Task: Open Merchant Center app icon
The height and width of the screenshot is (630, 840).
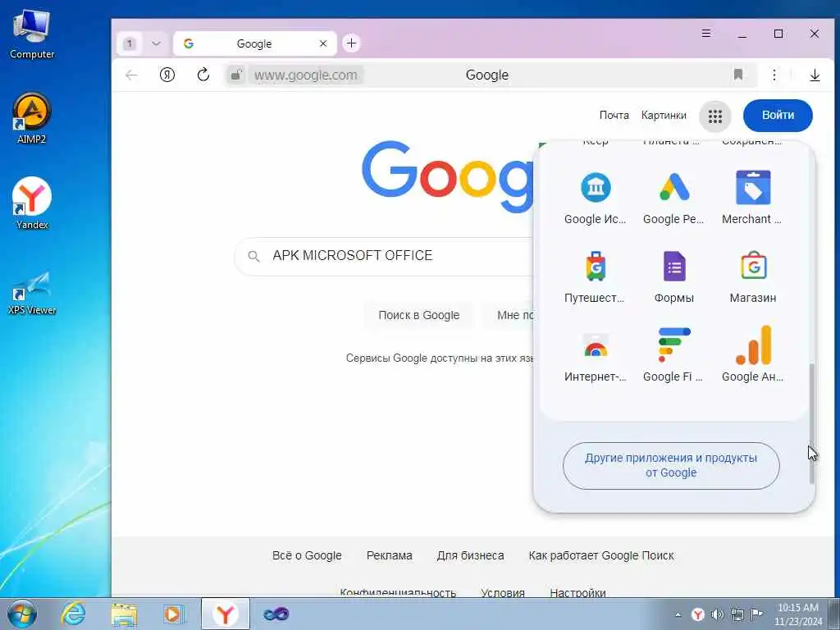Action: [753, 188]
